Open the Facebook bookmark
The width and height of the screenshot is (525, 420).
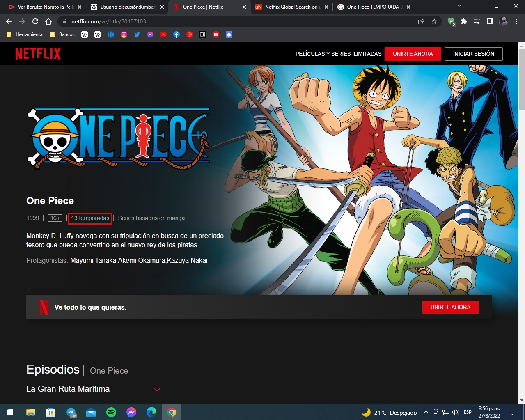[x=177, y=34]
